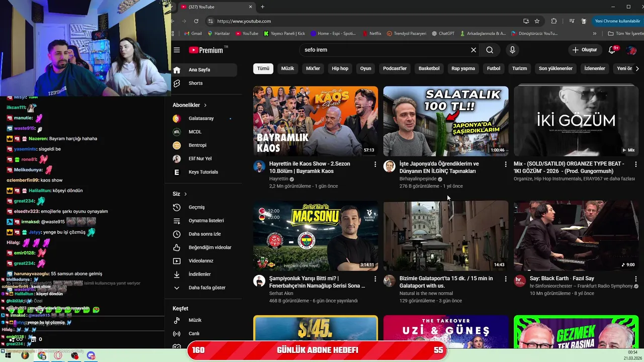
Task: Open options menu for the Japonya video
Action: tap(505, 164)
